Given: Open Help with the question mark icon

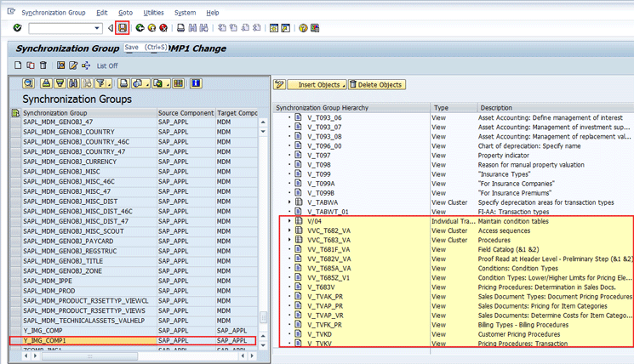Looking at the screenshot, I should 302,28.
